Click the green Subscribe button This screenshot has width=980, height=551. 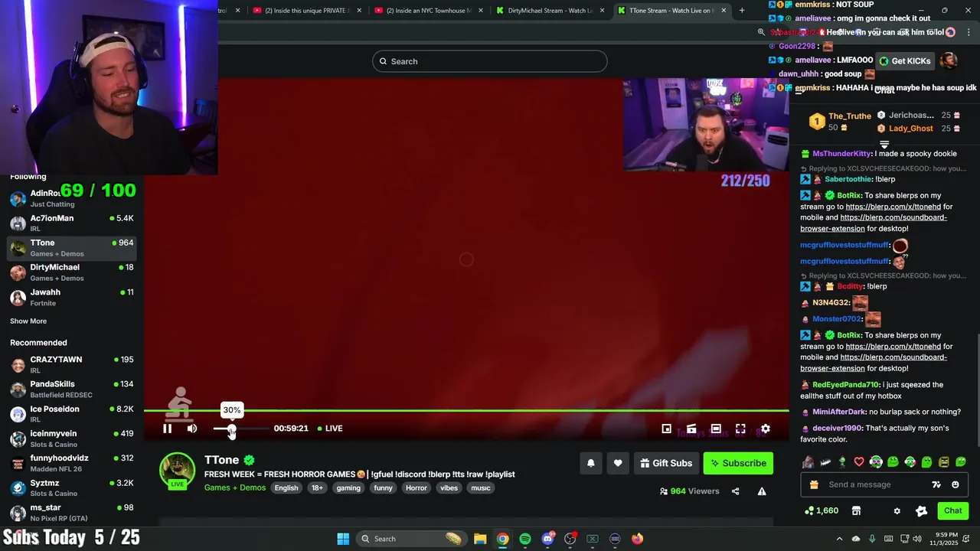pyautogui.click(x=738, y=463)
